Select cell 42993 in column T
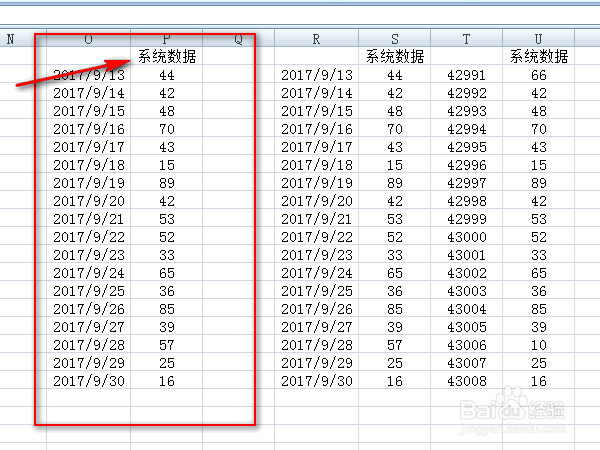This screenshot has width=600, height=450. [x=466, y=111]
